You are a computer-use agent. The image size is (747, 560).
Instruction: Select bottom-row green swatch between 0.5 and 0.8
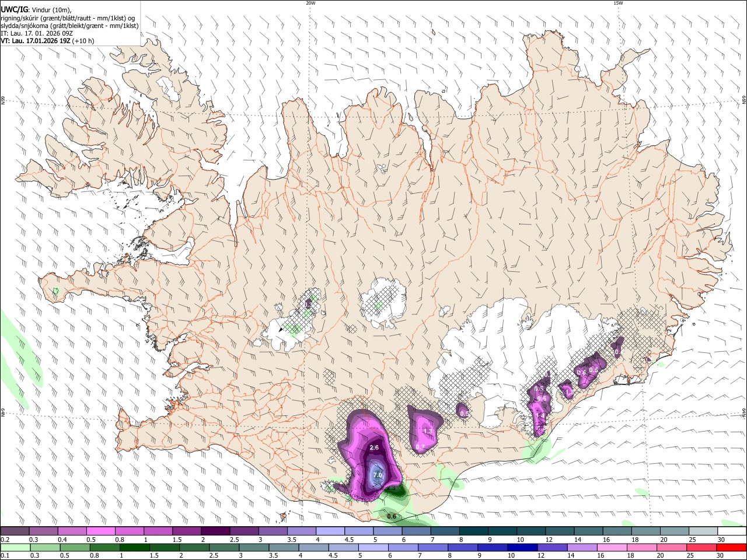75,547
